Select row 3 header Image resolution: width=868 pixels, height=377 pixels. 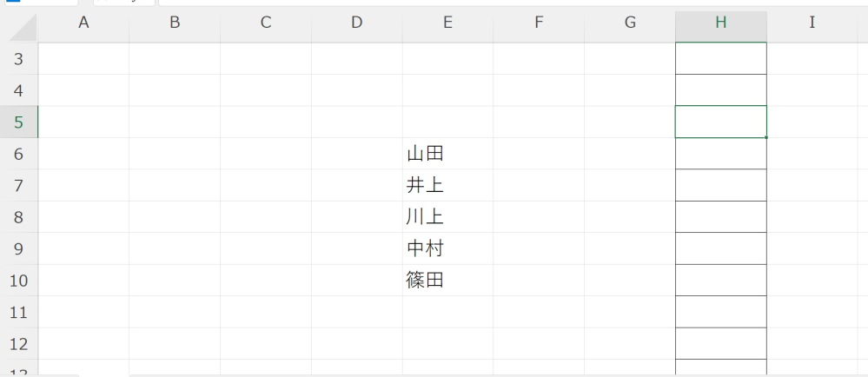(x=19, y=59)
